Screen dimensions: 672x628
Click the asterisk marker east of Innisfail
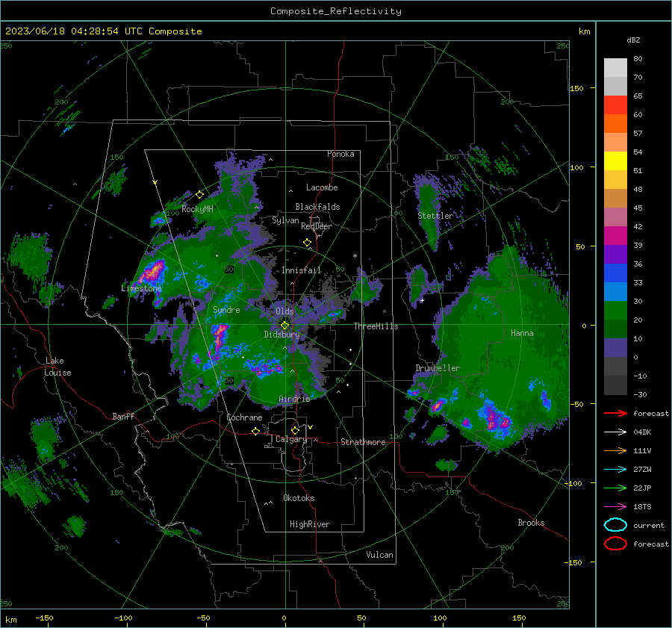[355, 256]
